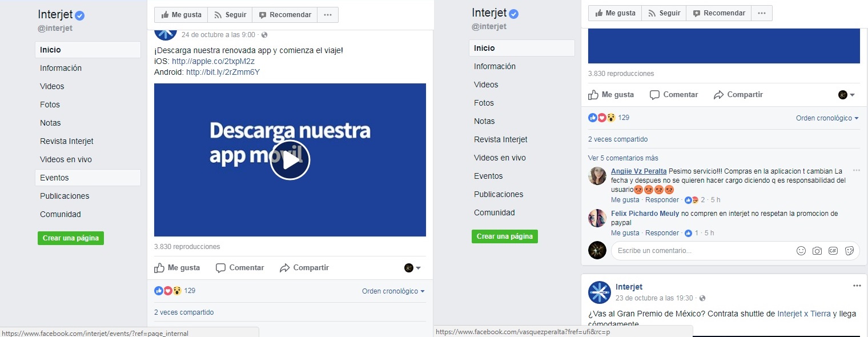Screen dimensions: 868x337
Task: Click green 'Crear una página' button in right screenshot
Action: pyautogui.click(x=505, y=236)
